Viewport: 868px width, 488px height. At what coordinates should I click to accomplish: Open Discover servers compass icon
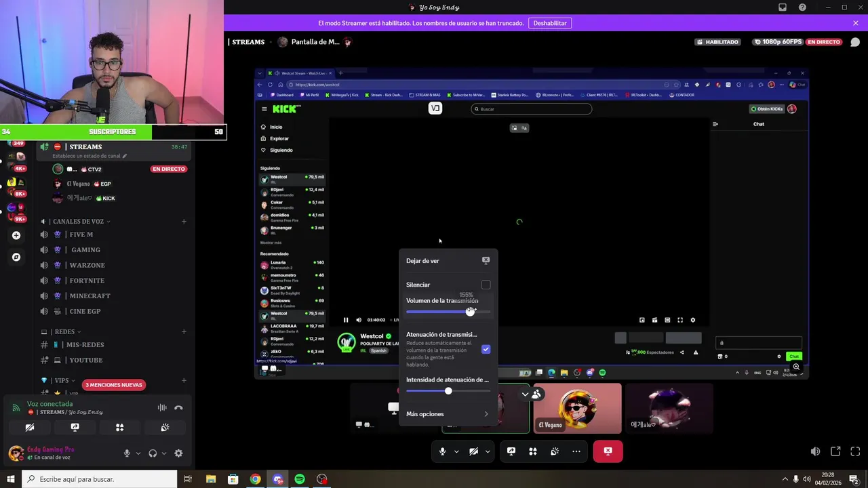16,257
